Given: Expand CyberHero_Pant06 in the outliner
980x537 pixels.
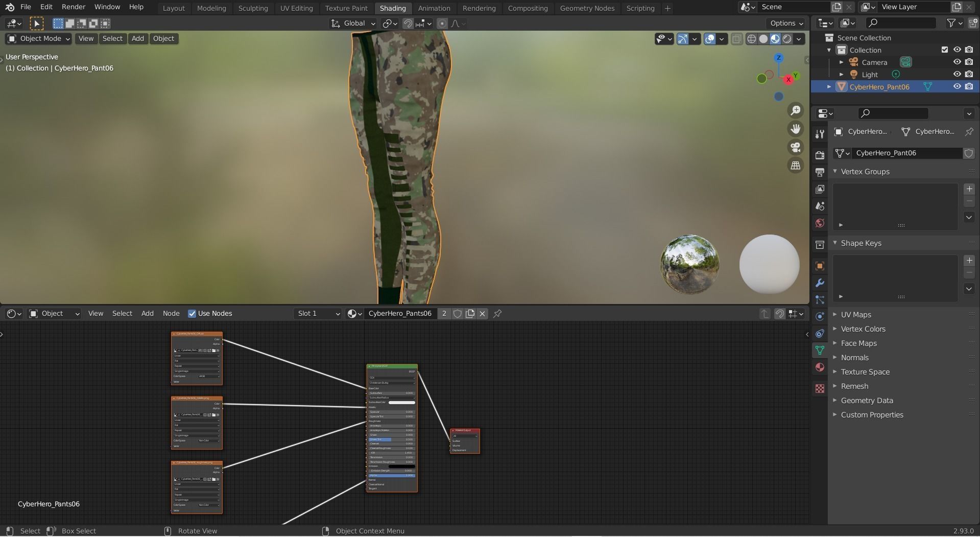Looking at the screenshot, I should tap(829, 87).
